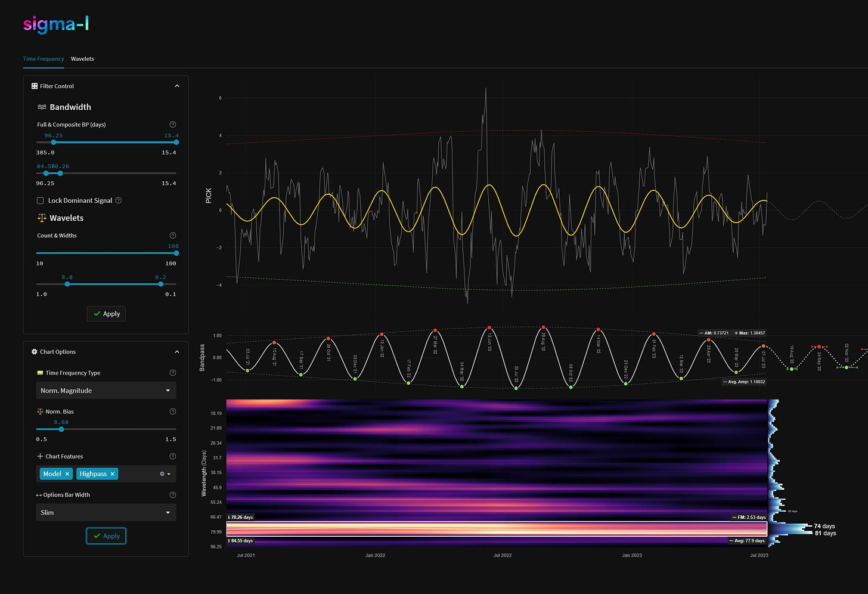
Task: Click the 20 Jul 22 bandpass trough marker
Action: tap(516, 388)
